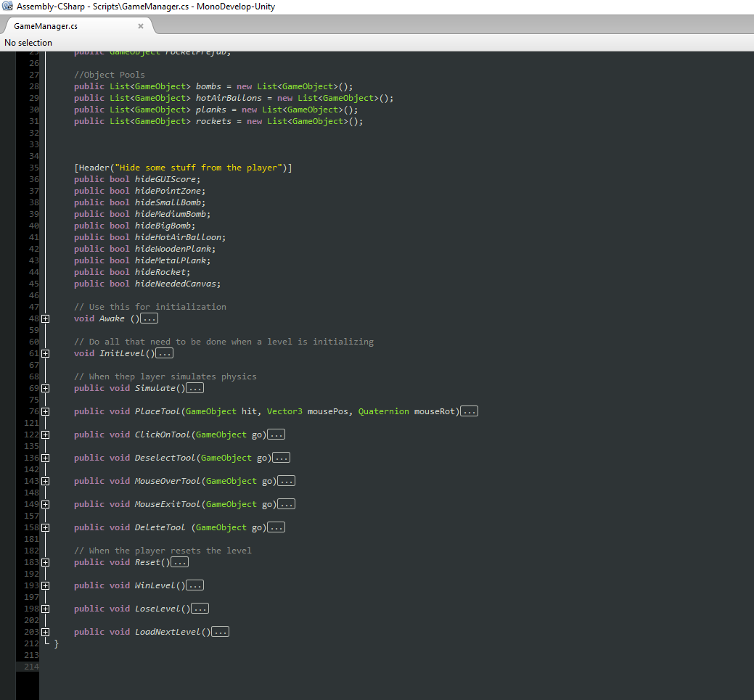The image size is (754, 700).
Task: Click the folded code marker after DeleteTool signature
Action: 276,527
